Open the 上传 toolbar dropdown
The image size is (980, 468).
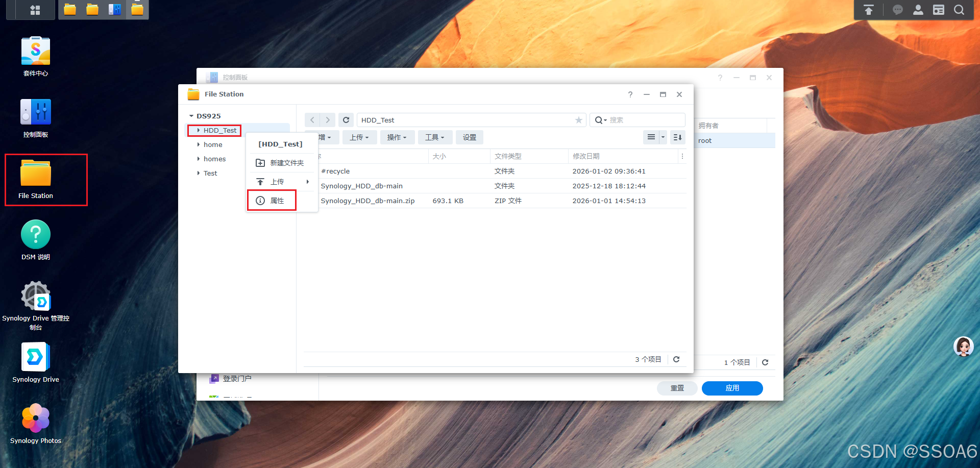pyautogui.click(x=359, y=137)
